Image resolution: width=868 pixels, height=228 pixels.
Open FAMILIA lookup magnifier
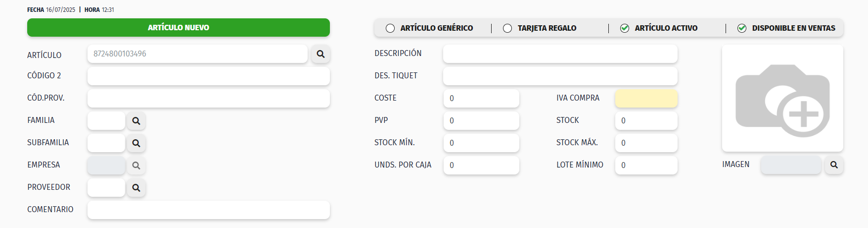[x=136, y=121]
